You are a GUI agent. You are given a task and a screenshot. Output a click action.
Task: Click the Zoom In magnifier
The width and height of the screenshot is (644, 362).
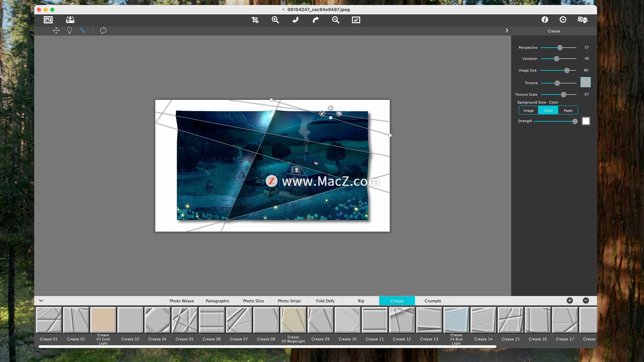275,20
